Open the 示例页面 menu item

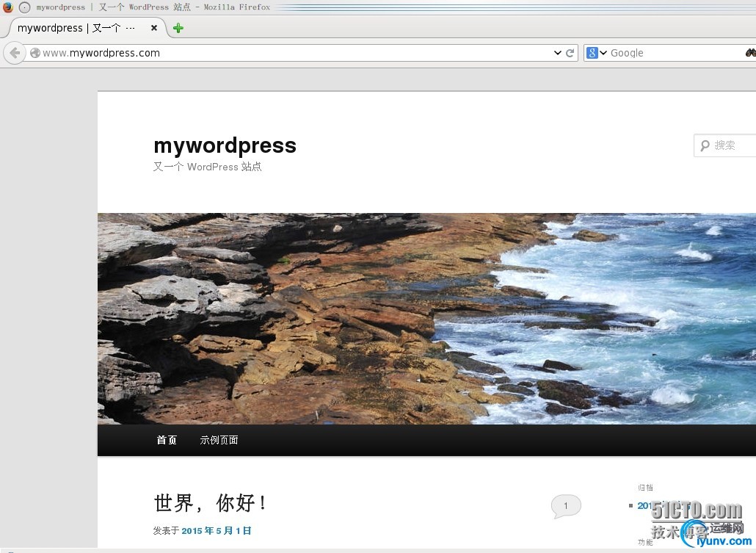[x=219, y=440]
